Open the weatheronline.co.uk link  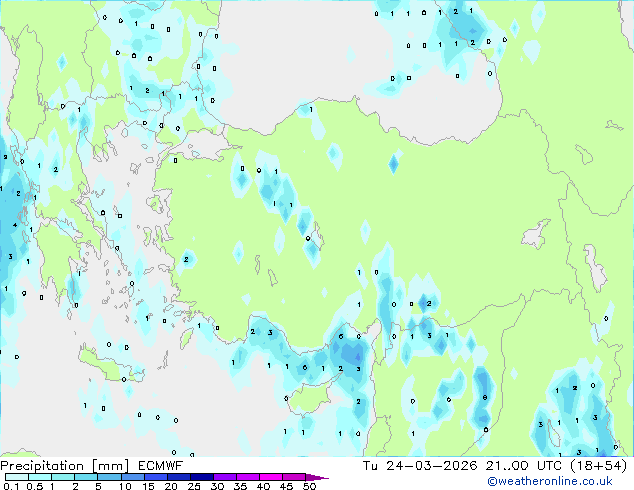click(550, 481)
